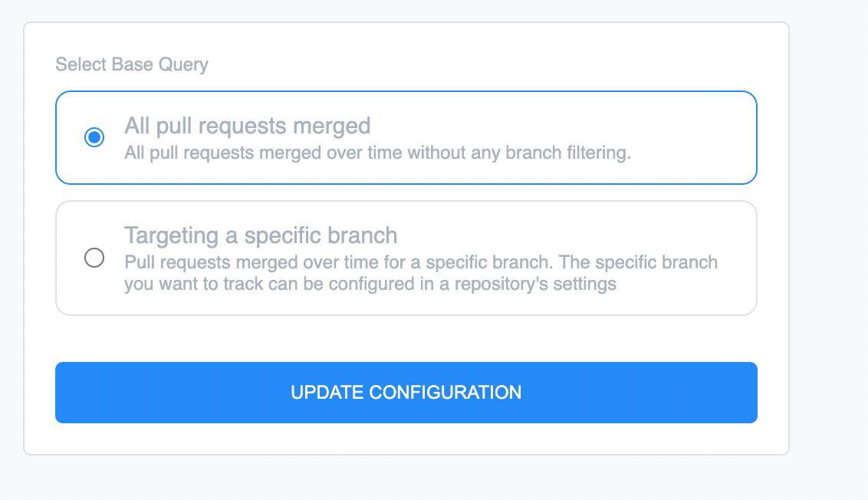The width and height of the screenshot is (868, 500).
Task: Click the word "CONFIGURATION" on the blue button
Action: [446, 393]
